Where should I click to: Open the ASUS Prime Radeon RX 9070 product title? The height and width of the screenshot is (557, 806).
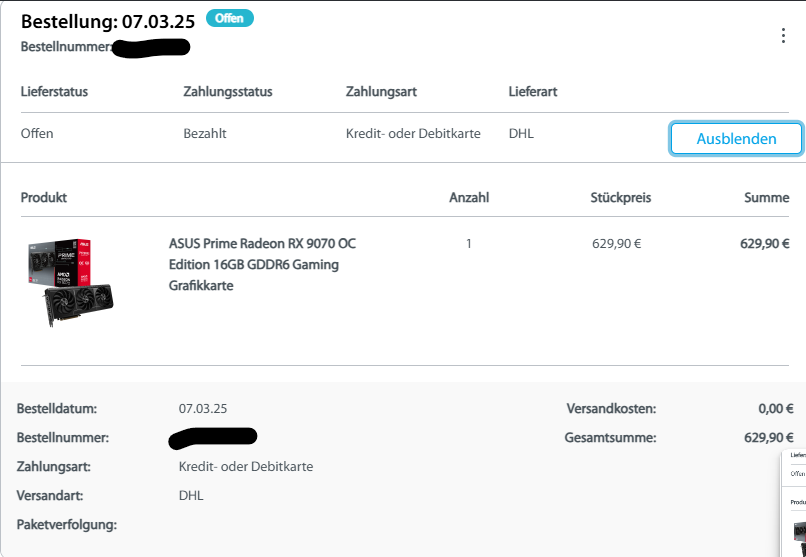pyautogui.click(x=262, y=264)
